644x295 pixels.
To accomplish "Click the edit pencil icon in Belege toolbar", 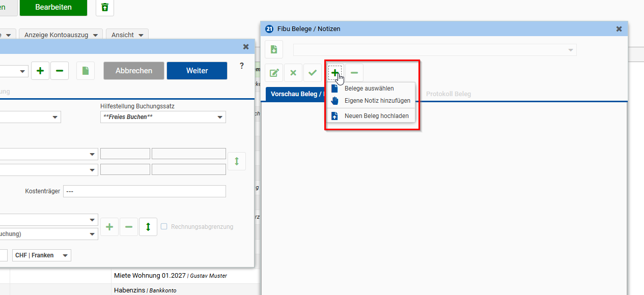I will tap(274, 73).
